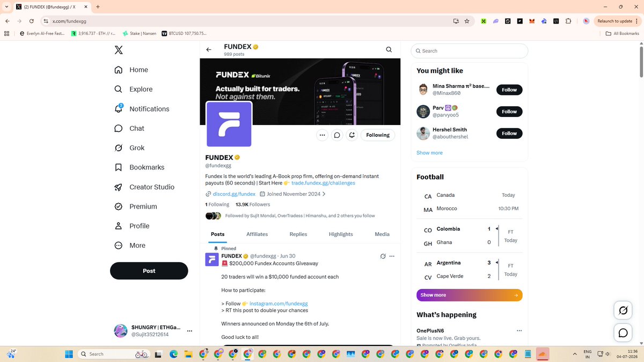
Task: Switch to the Media tab
Action: tap(382, 234)
